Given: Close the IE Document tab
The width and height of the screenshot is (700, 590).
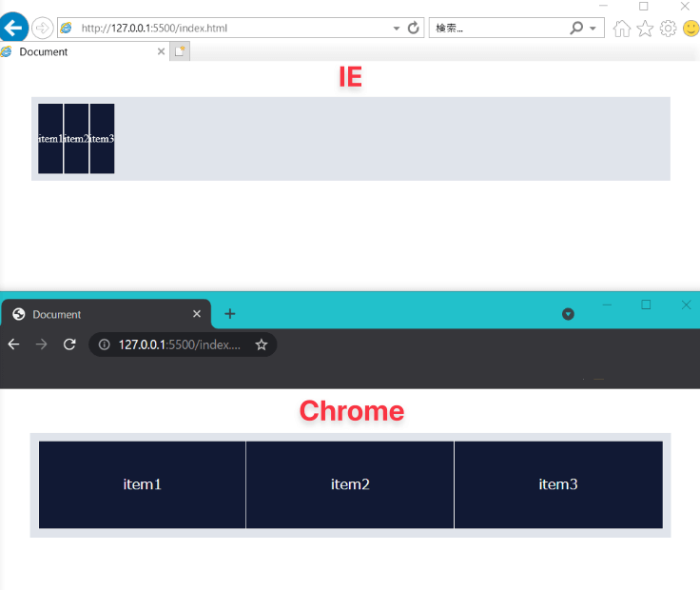Looking at the screenshot, I should [x=161, y=51].
